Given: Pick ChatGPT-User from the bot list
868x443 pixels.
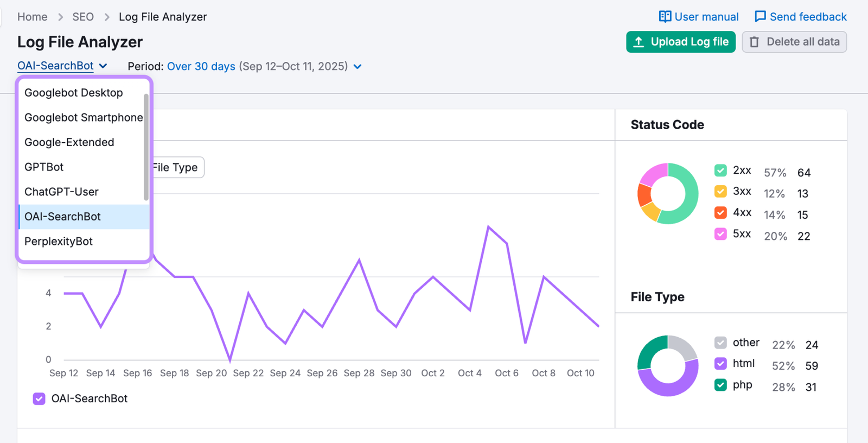Looking at the screenshot, I should pos(84,192).
